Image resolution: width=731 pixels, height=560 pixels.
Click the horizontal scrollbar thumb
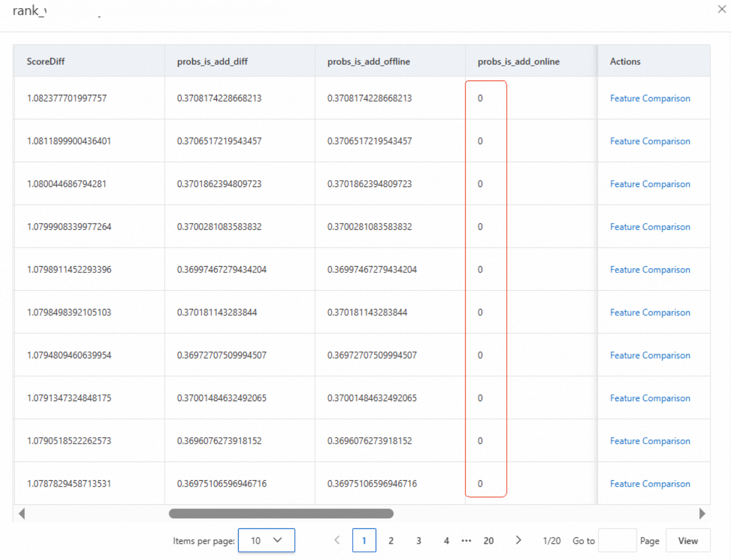pos(281,514)
